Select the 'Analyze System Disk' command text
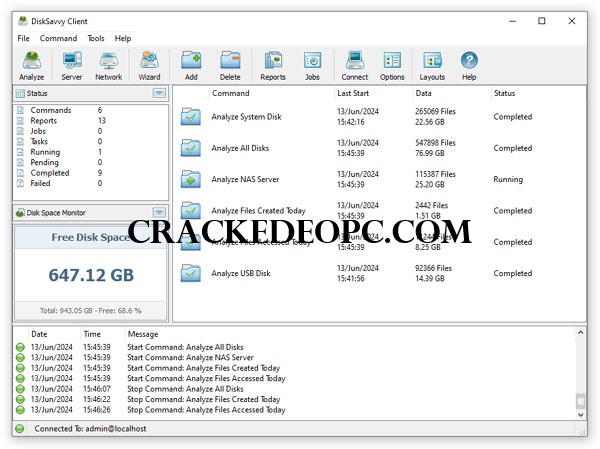Image resolution: width=600 pixels, height=449 pixels. [246, 117]
